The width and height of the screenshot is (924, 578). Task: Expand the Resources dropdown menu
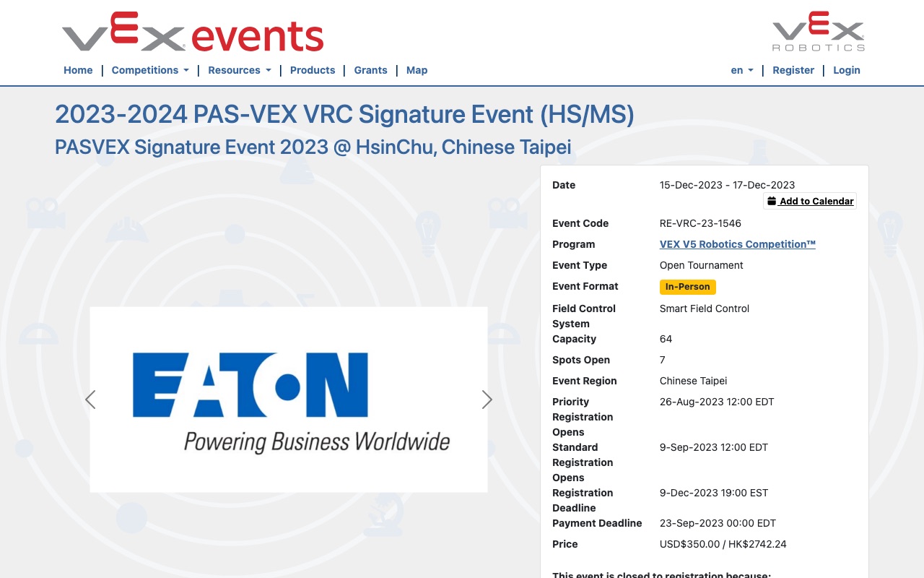click(240, 70)
